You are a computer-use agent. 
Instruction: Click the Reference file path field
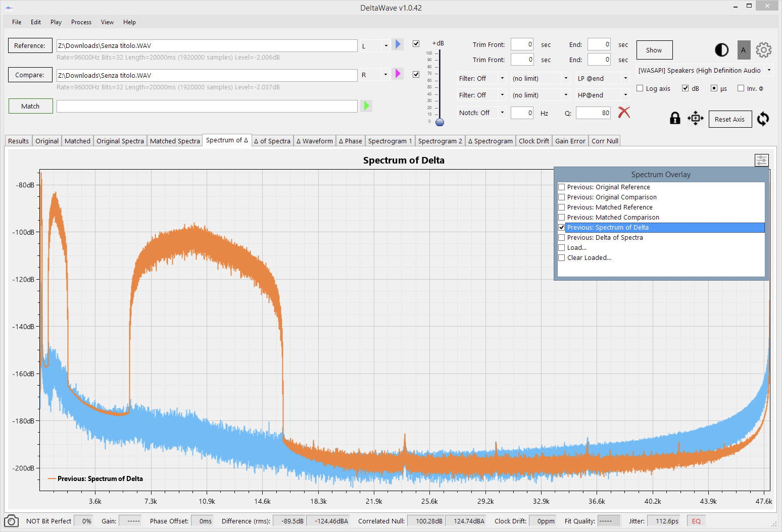[207, 45]
